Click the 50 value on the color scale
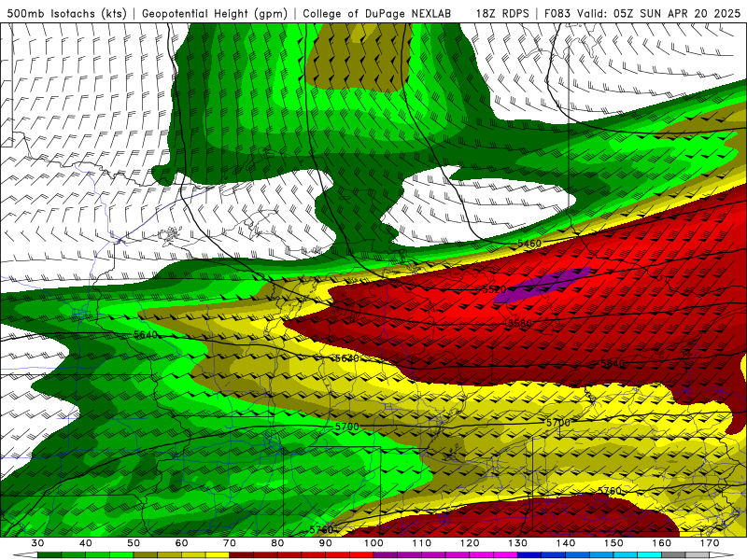Screen dimensions: 747x560 point(134,543)
